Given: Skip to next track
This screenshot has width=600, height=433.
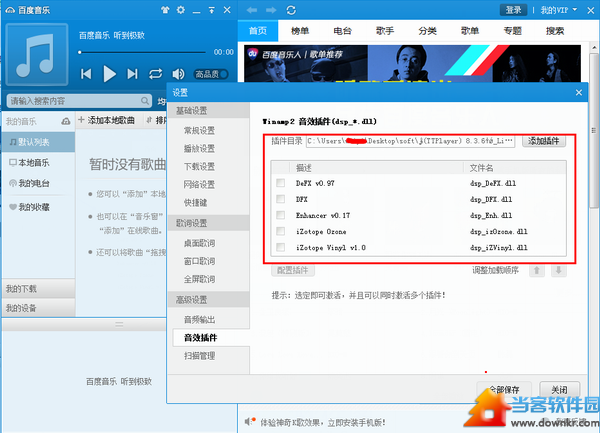Looking at the screenshot, I should [132, 74].
